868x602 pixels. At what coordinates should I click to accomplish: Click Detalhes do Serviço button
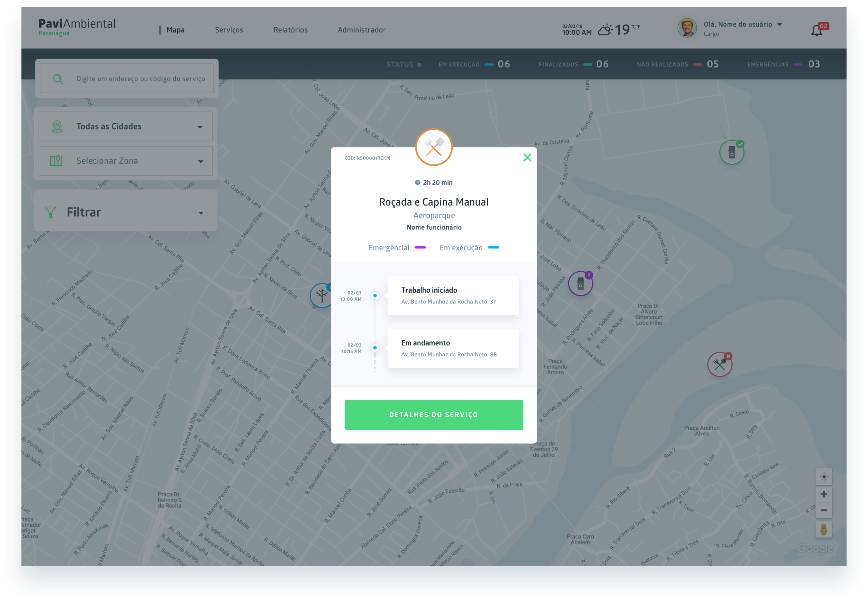coord(433,415)
